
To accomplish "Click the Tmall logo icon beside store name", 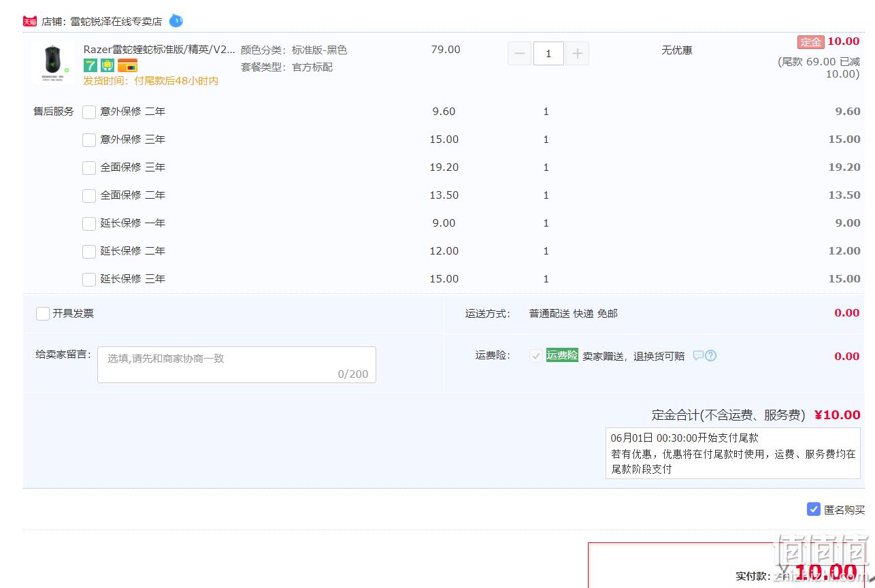I will [x=30, y=21].
